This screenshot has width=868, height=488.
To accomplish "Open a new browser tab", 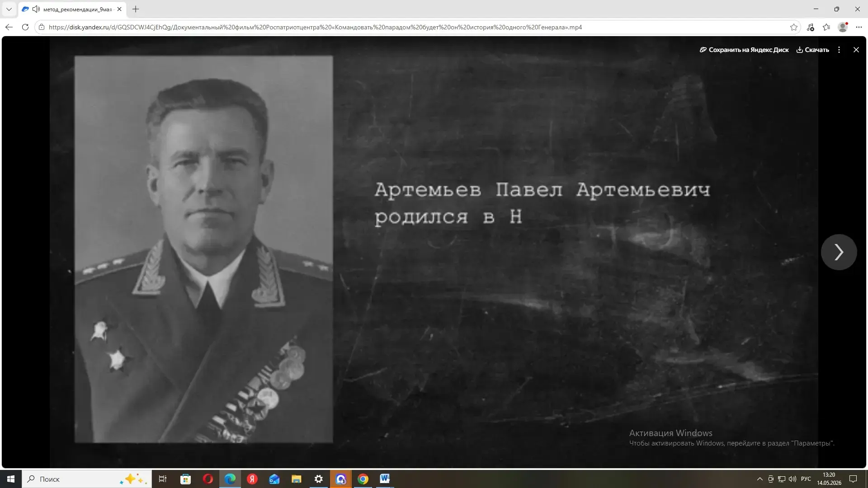I will pyautogui.click(x=136, y=9).
